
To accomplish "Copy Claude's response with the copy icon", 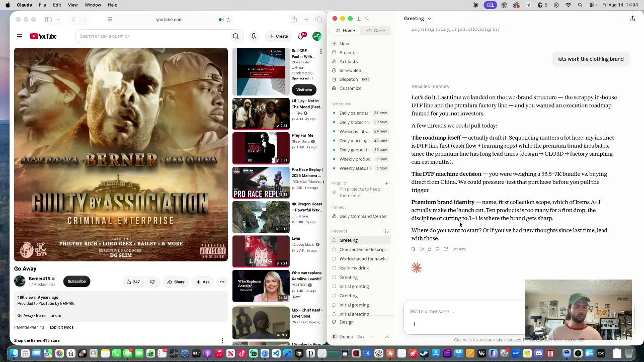I will pyautogui.click(x=414, y=249).
